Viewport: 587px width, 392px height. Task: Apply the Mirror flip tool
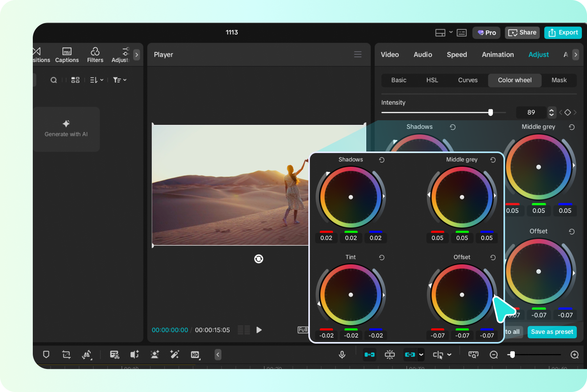pos(87,355)
